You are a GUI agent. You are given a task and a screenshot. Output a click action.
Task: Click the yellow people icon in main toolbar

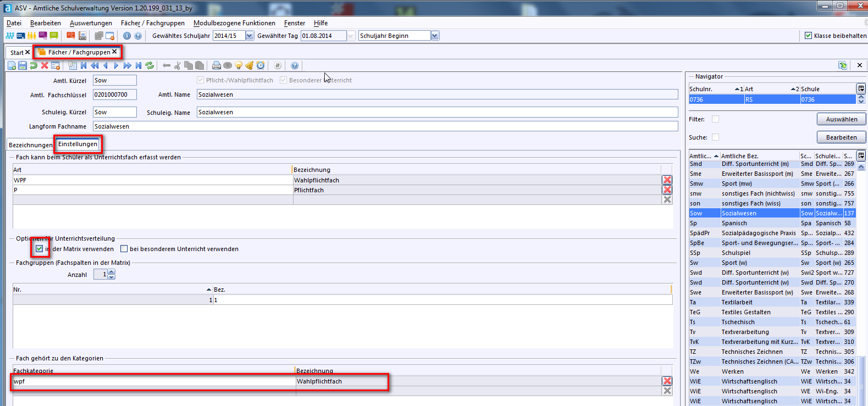[x=32, y=36]
